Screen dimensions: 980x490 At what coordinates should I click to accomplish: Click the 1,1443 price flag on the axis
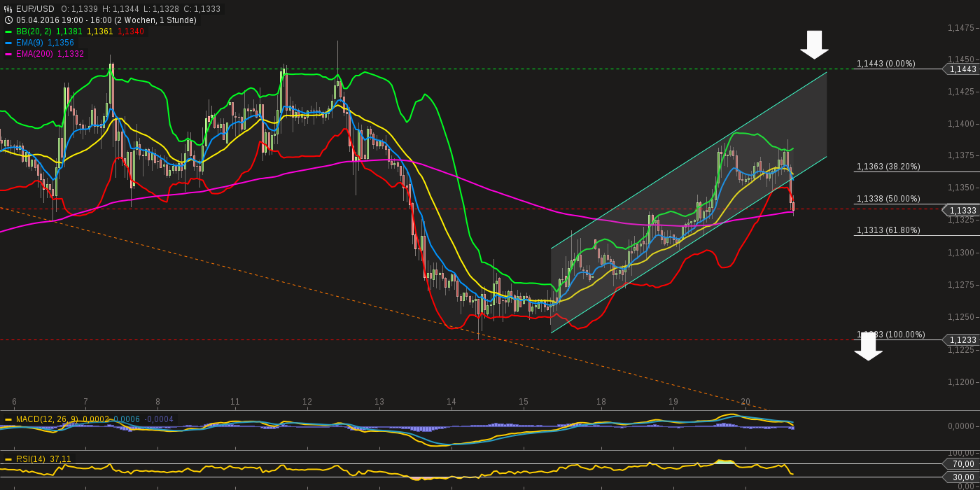961,69
